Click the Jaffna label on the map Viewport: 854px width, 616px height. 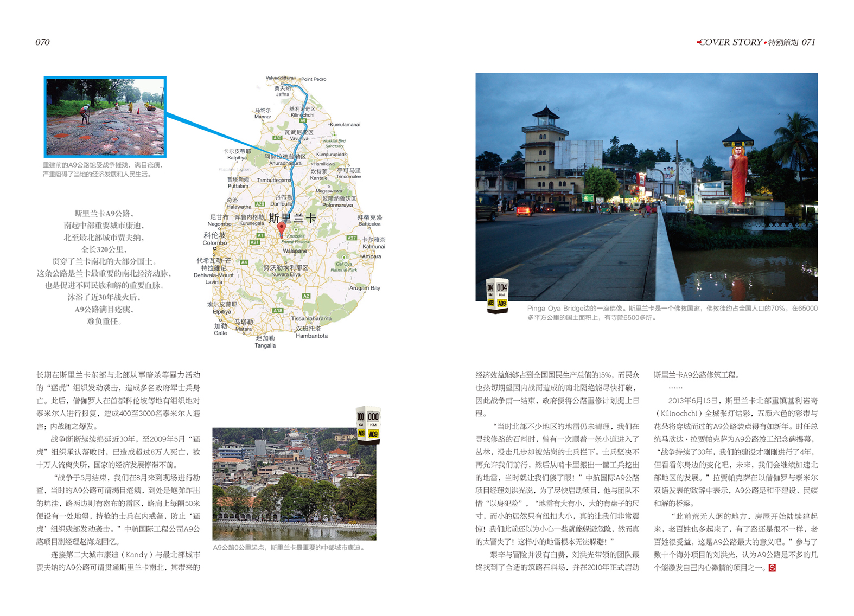pos(282,94)
